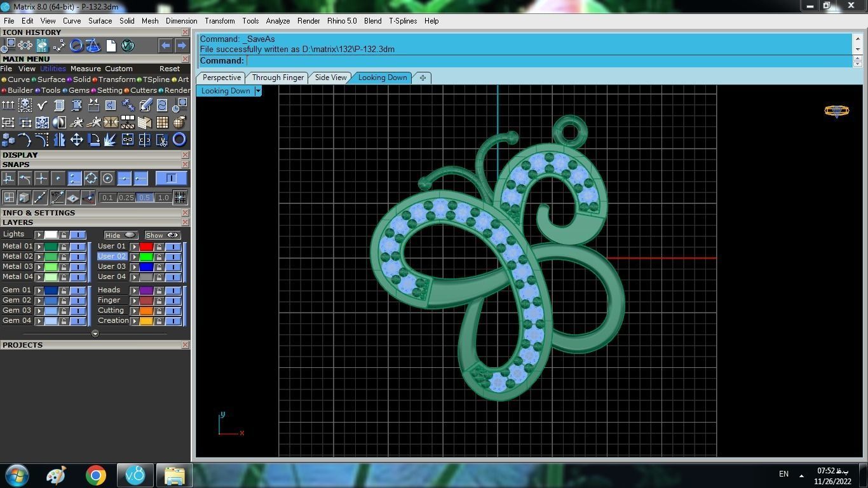Click the orange Cutting layer color swatch
This screenshot has width=868, height=488.
[146, 311]
